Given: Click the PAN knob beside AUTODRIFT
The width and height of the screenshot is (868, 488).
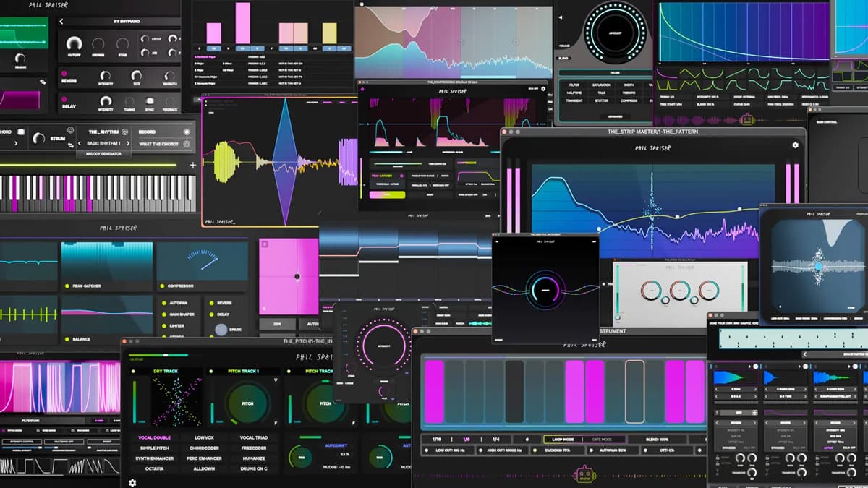Looking at the screenshot, I should pos(302,458).
